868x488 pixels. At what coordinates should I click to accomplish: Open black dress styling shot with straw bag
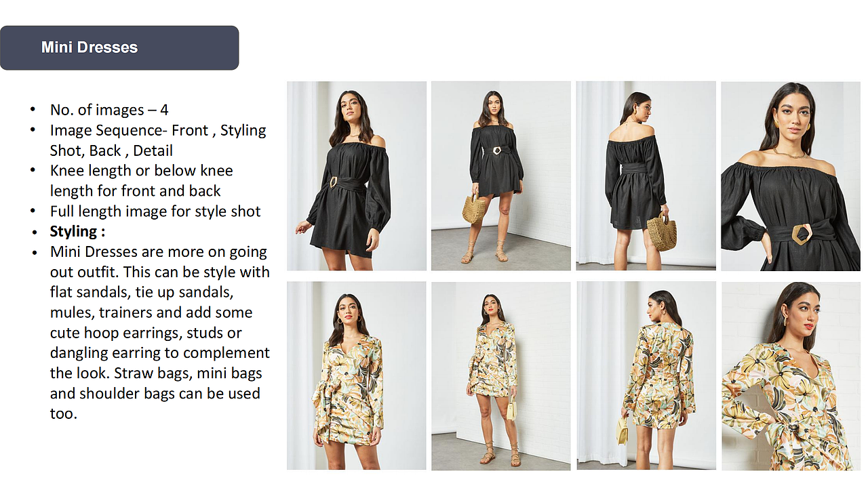point(501,176)
